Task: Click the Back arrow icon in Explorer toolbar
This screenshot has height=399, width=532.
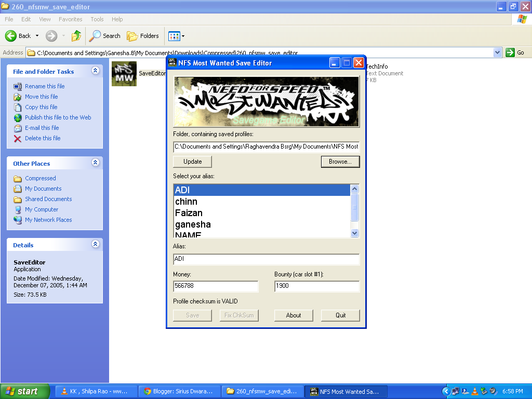Action: click(11, 36)
